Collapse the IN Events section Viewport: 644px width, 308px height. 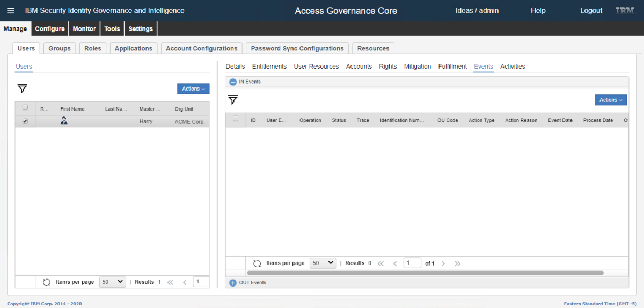pos(233,82)
